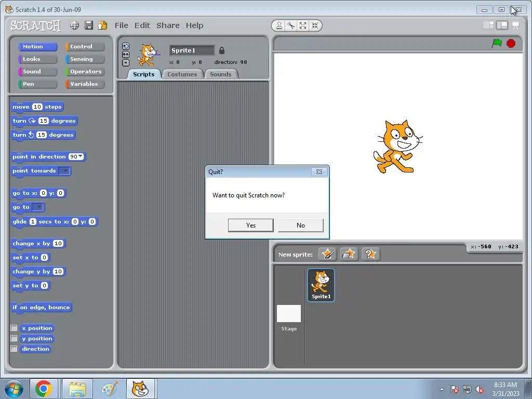Enable the direction checkbox

coord(14,349)
